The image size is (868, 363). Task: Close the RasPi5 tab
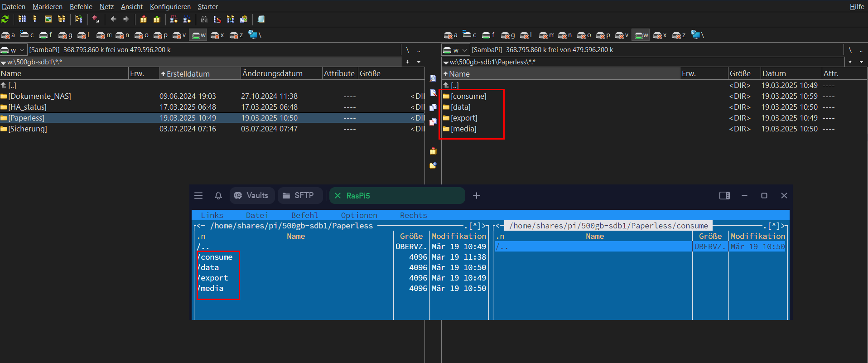tap(338, 196)
